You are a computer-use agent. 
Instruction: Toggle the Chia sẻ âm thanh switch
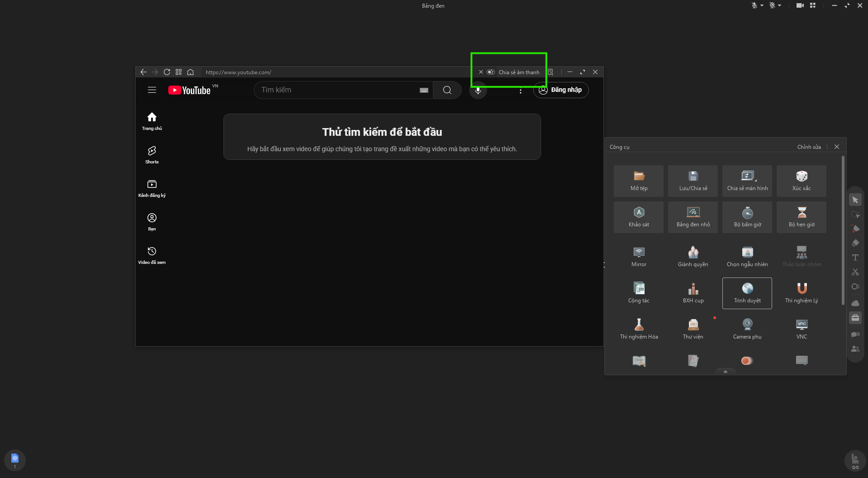[491, 72]
